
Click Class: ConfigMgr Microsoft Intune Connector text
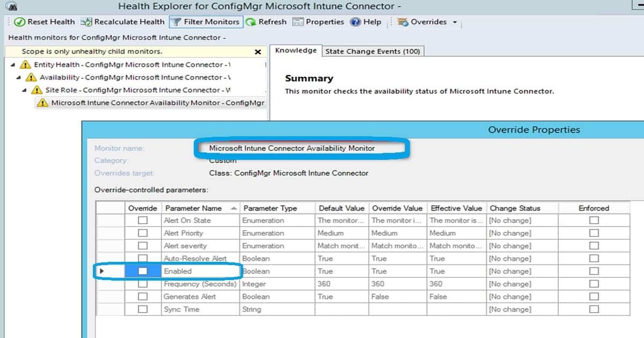[x=289, y=173]
